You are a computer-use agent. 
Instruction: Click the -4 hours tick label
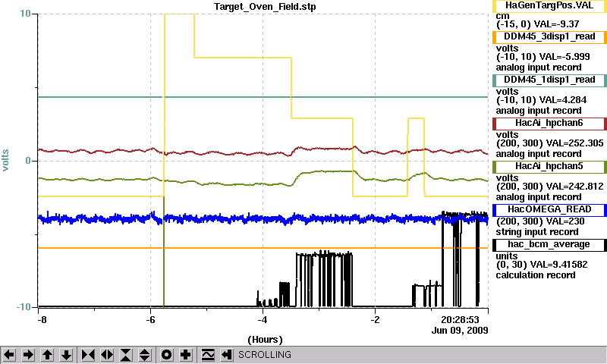263,320
